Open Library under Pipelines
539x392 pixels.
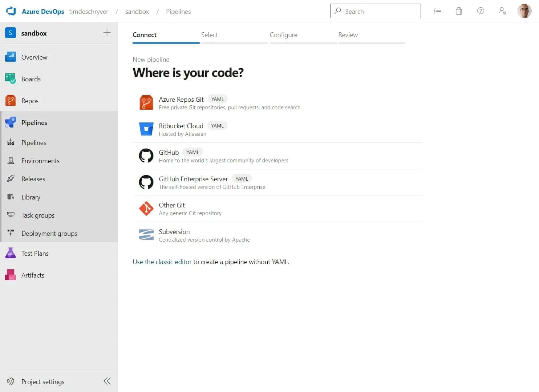point(59,197)
